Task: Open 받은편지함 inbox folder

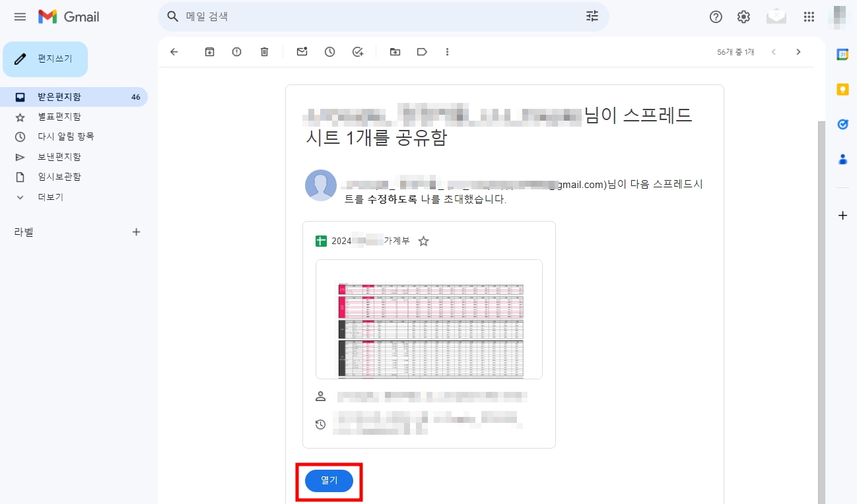Action: 74,97
